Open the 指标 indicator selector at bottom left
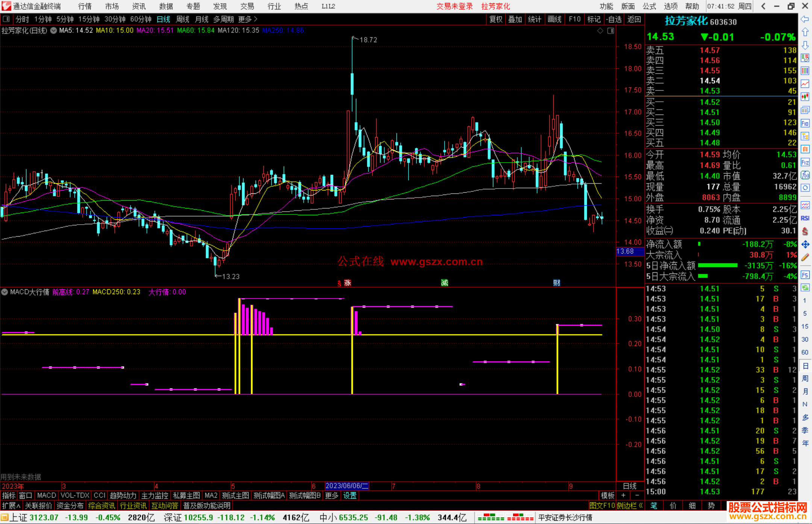 coord(9,495)
